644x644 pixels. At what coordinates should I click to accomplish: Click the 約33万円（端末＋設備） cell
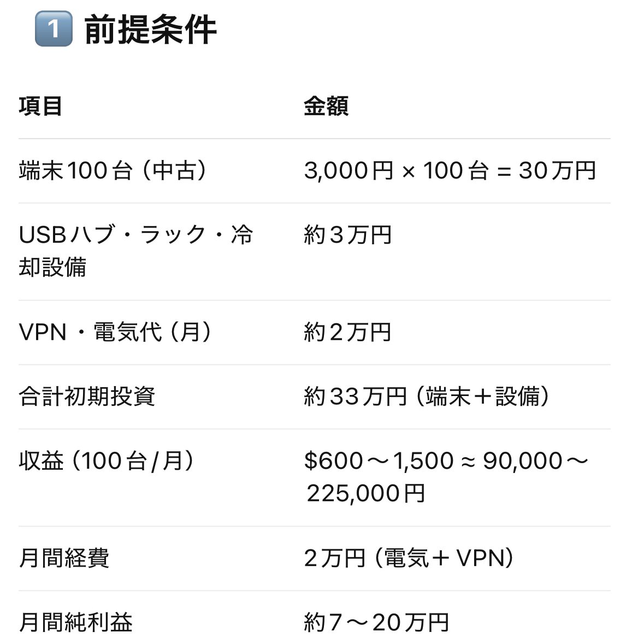click(x=427, y=397)
